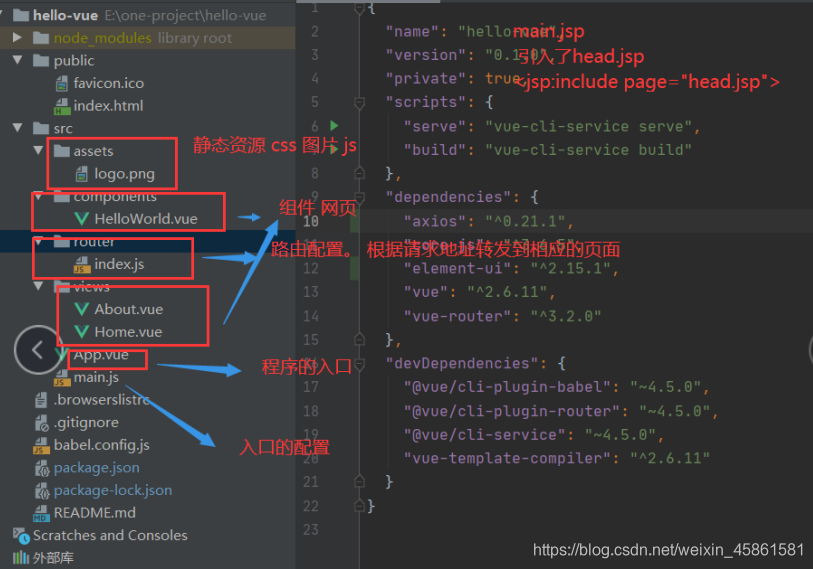Open Home.vue in views
This screenshot has height=569, width=813.
[128, 332]
